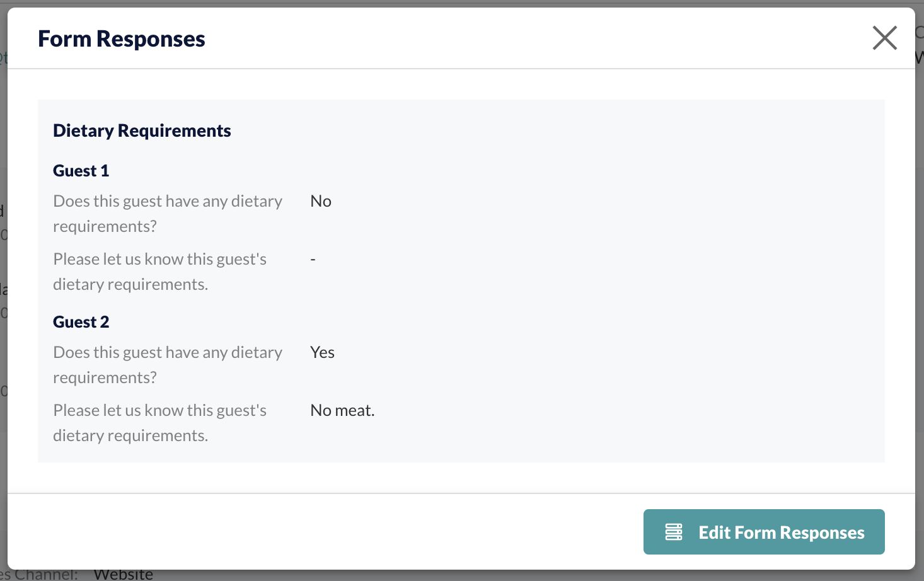Click Guest 2's dietary requirements question label
This screenshot has width=924, height=581.
tap(168, 365)
